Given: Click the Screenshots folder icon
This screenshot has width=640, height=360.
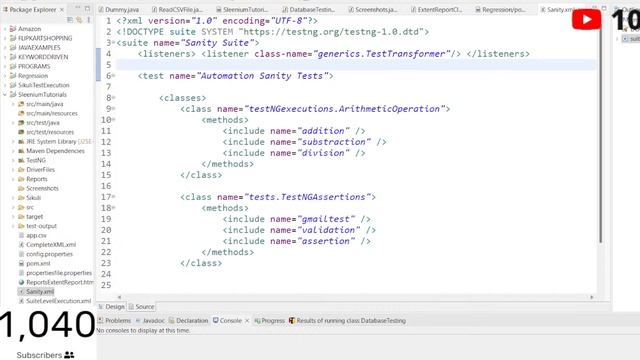Looking at the screenshot, I should tap(21, 188).
